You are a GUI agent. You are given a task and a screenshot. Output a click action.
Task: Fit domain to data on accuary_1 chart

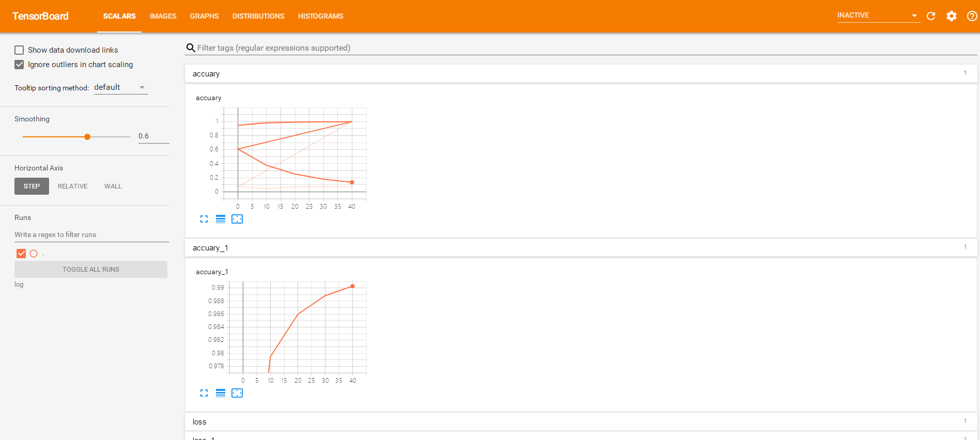point(237,393)
